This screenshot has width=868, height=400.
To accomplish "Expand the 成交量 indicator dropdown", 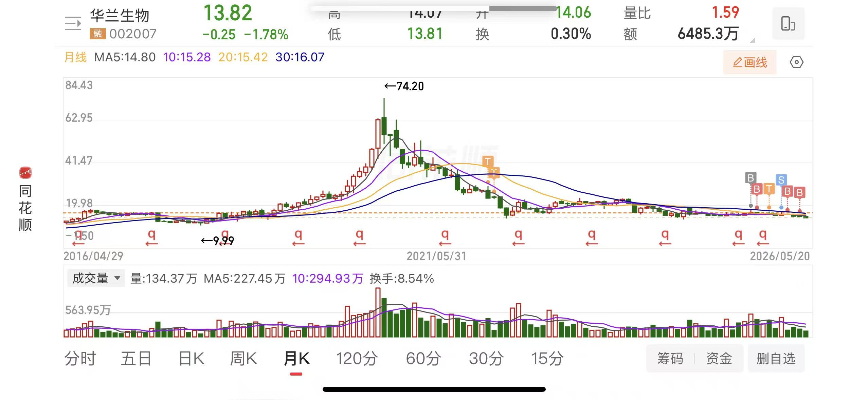I will pos(96,278).
